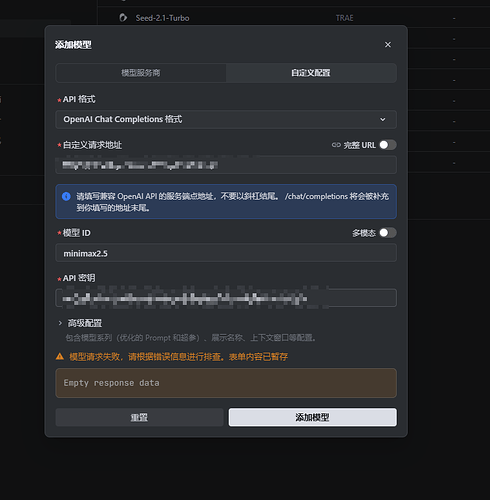Click into the API 密钥 input field
This screenshot has height=500, width=490.
tap(226, 298)
